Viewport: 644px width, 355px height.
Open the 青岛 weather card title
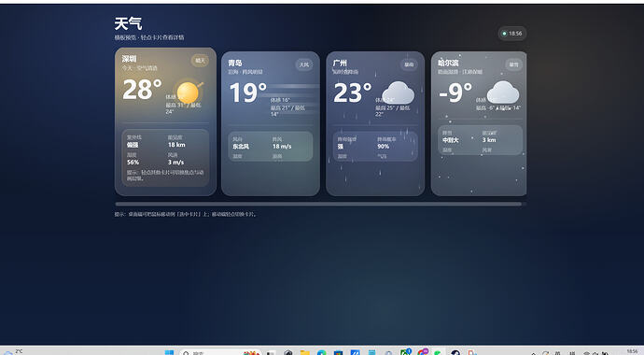click(x=235, y=63)
